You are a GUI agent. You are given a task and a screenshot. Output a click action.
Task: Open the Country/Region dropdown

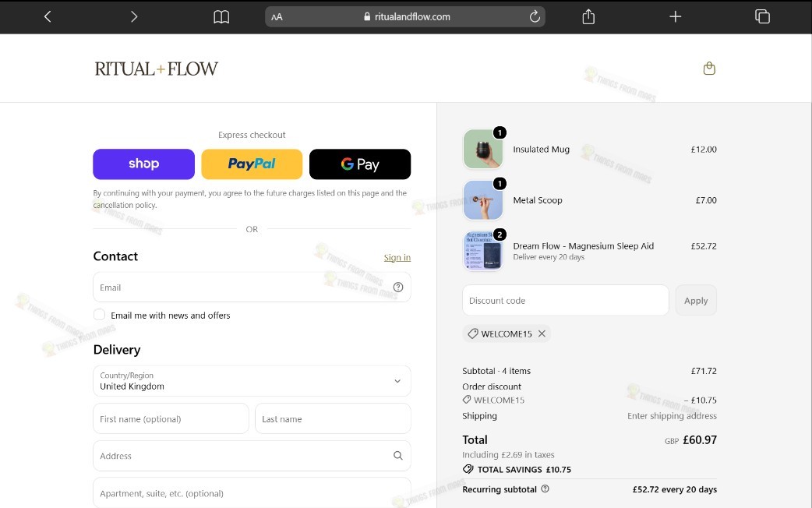[x=252, y=381]
